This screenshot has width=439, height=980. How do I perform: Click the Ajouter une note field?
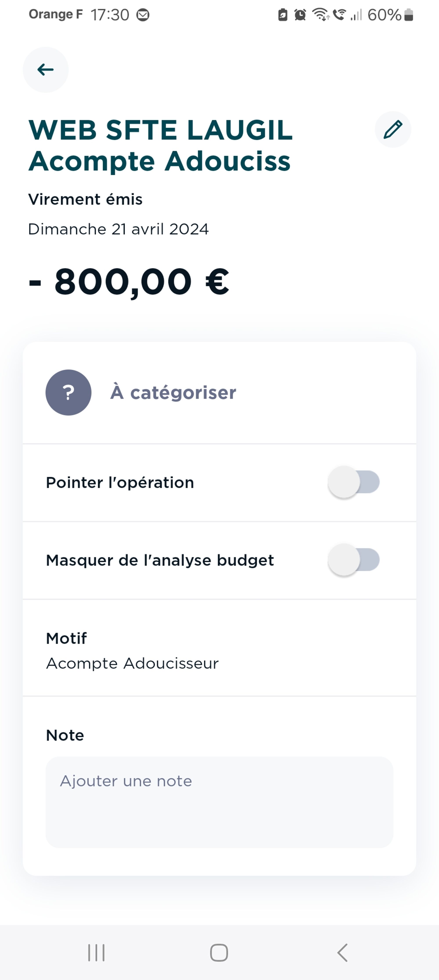point(219,802)
